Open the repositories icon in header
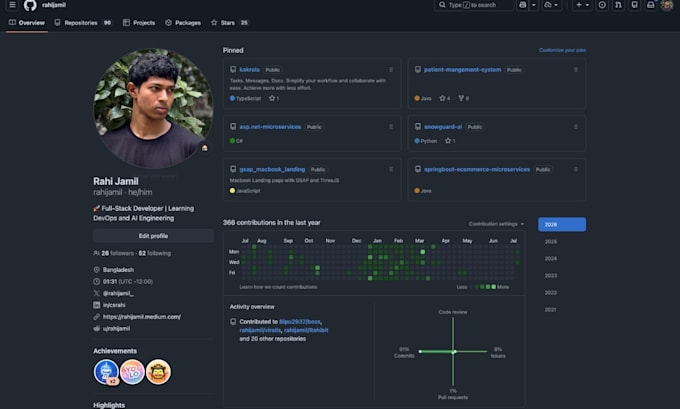Viewport: 680px width, 409px height. pos(634,5)
